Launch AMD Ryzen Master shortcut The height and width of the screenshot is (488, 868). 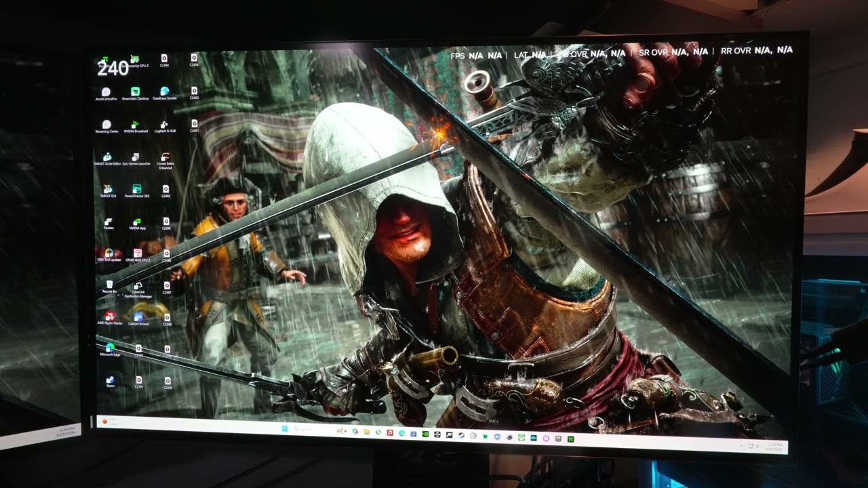click(110, 319)
